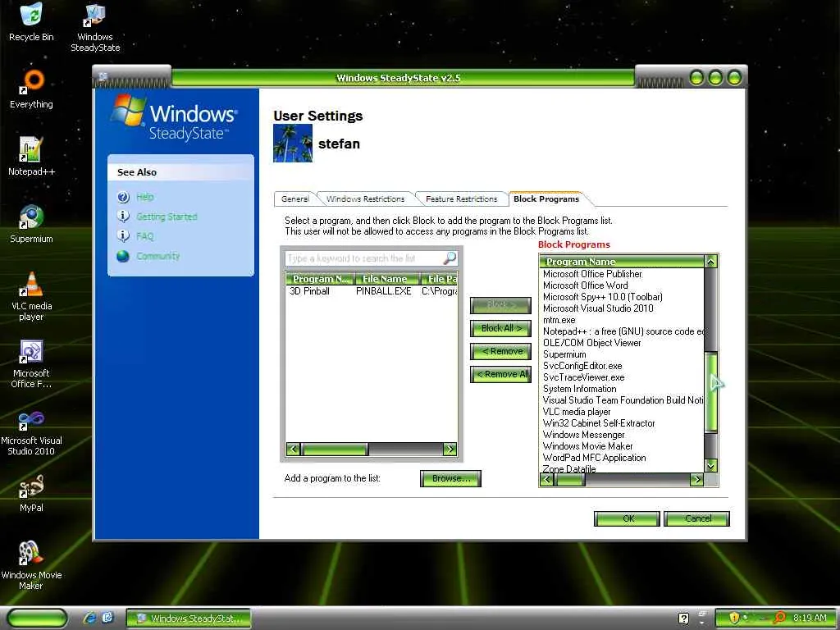Click the Browse button
Screen dimensions: 840x630
(450, 478)
